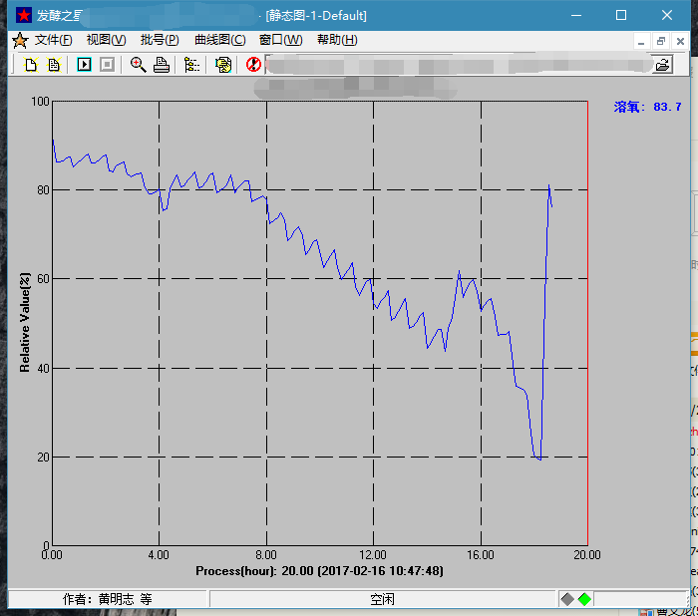Open the 窗口(W) menu

click(x=280, y=40)
